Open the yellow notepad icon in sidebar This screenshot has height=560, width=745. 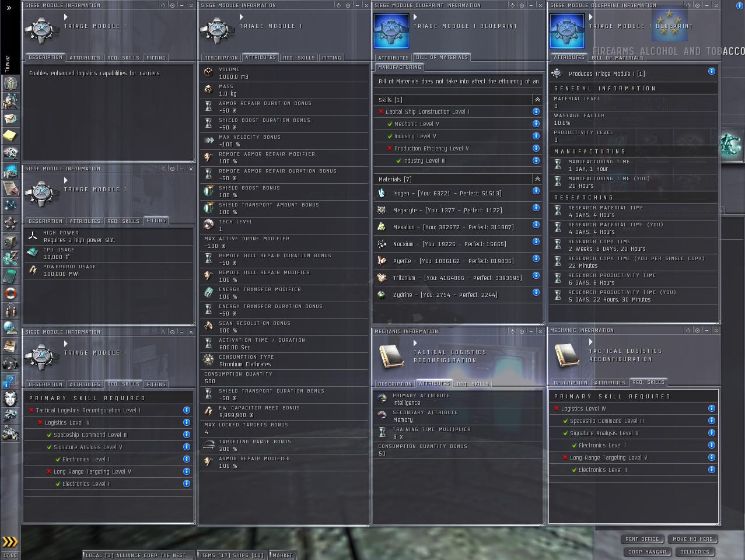pyautogui.click(x=10, y=136)
